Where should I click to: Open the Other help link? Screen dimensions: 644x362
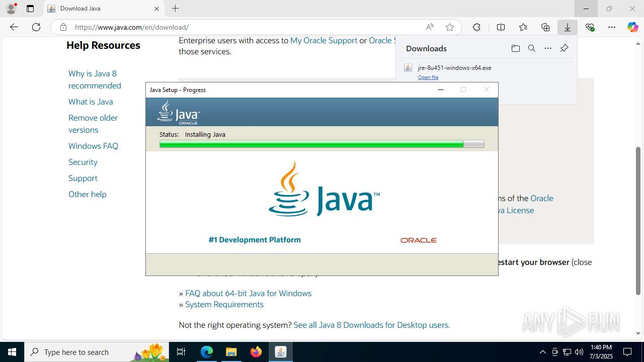88,194
